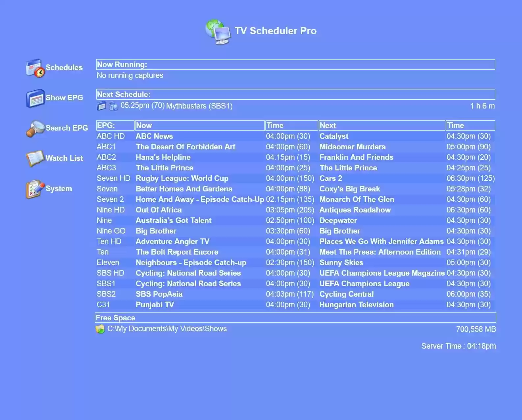Open the System clipboard icon
Screen dimensions: 522x420
click(x=35, y=189)
